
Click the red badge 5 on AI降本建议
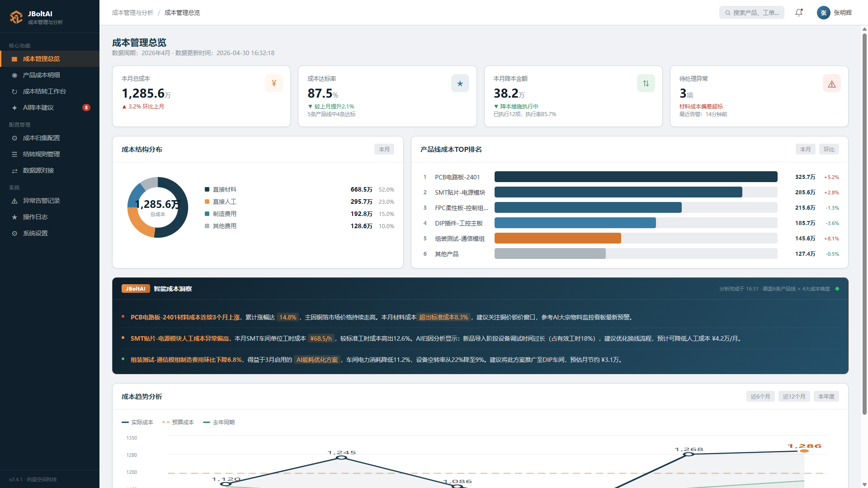click(86, 108)
